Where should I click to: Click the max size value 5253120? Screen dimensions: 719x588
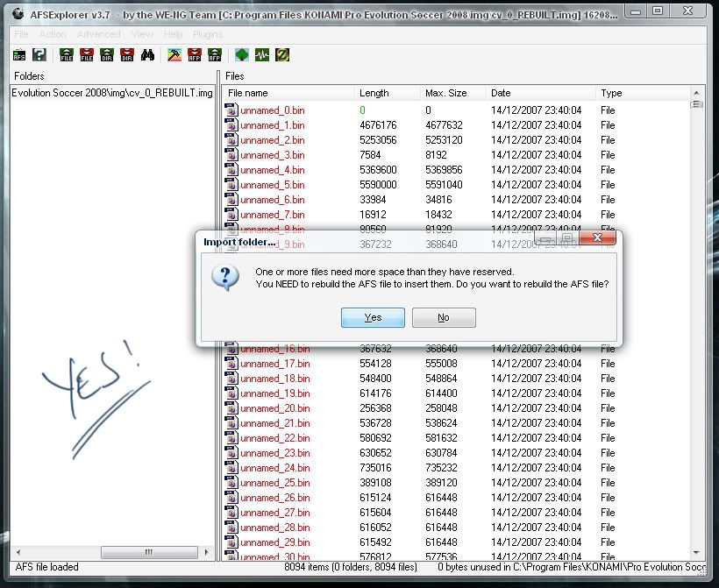pyautogui.click(x=444, y=140)
